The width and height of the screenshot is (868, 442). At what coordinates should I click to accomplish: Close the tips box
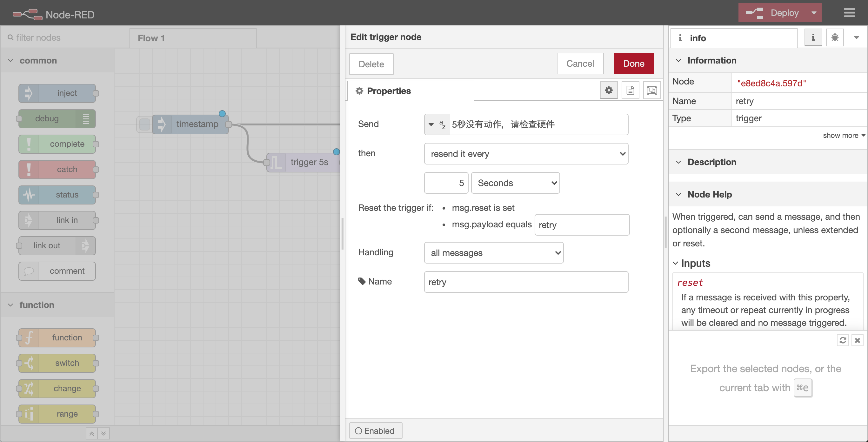point(858,340)
